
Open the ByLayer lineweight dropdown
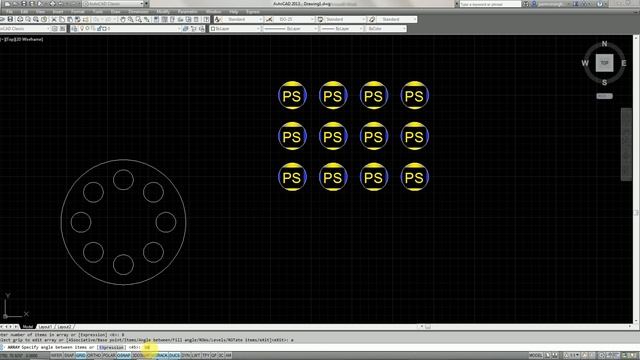tap(342, 29)
